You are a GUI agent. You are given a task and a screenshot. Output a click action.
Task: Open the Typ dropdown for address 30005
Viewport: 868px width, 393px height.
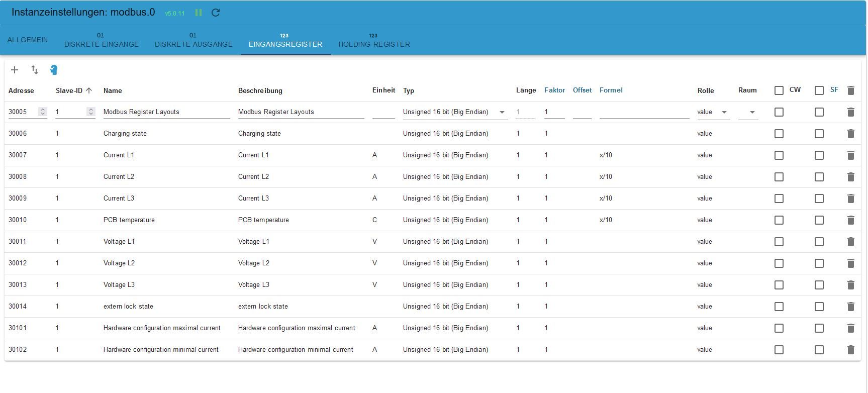tap(455, 112)
